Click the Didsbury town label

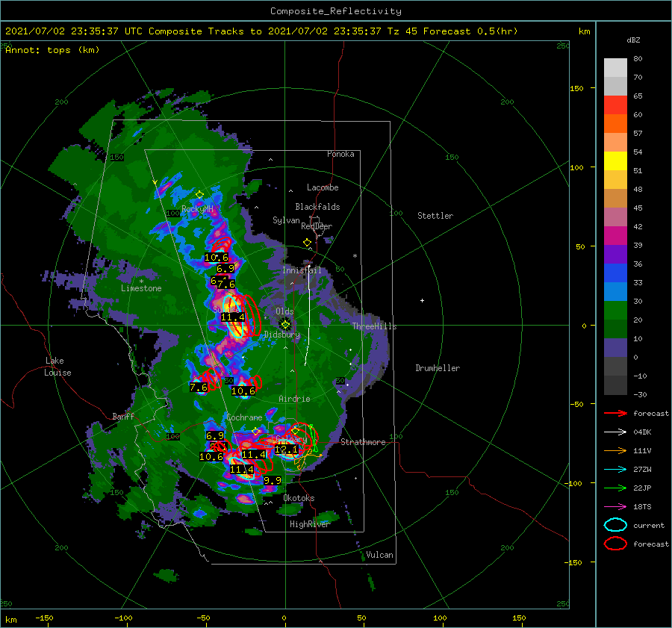(x=282, y=335)
